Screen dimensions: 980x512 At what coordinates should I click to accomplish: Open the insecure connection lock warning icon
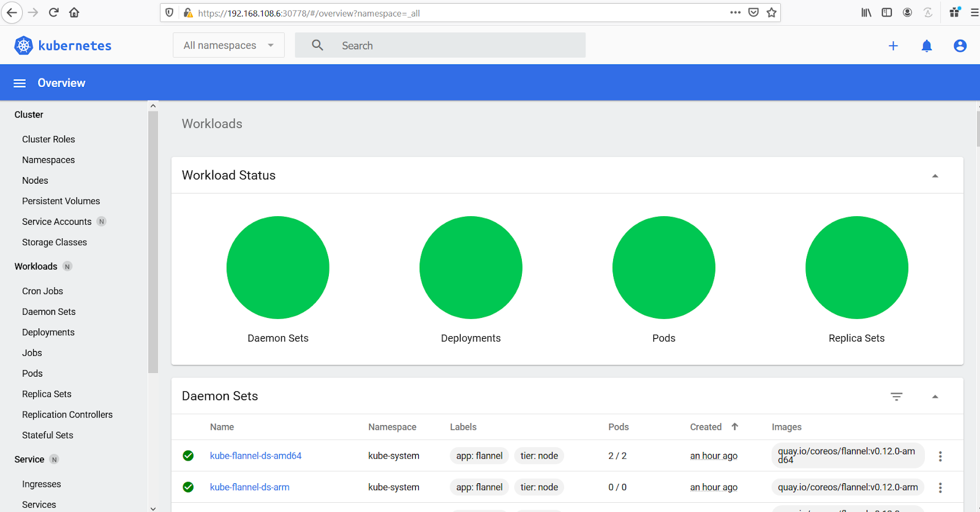pos(188,13)
